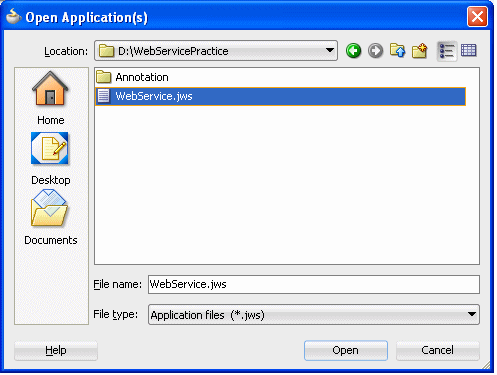Image resolution: width=497 pixels, height=375 pixels.
Task: Open Documents location shortcut
Action: [x=50, y=218]
